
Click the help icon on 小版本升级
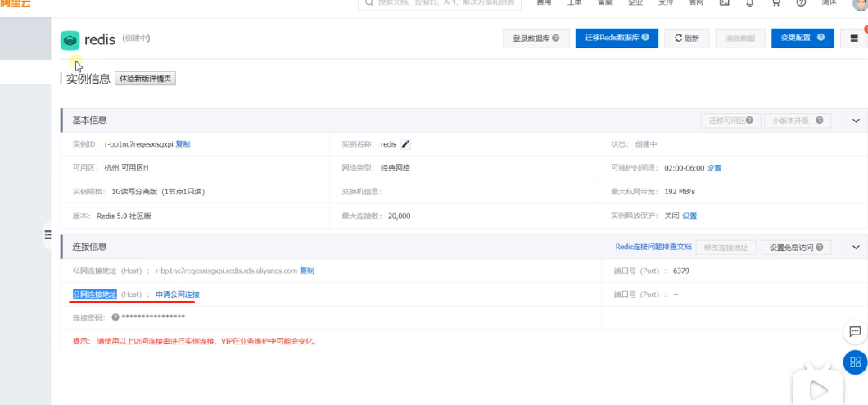tap(820, 121)
